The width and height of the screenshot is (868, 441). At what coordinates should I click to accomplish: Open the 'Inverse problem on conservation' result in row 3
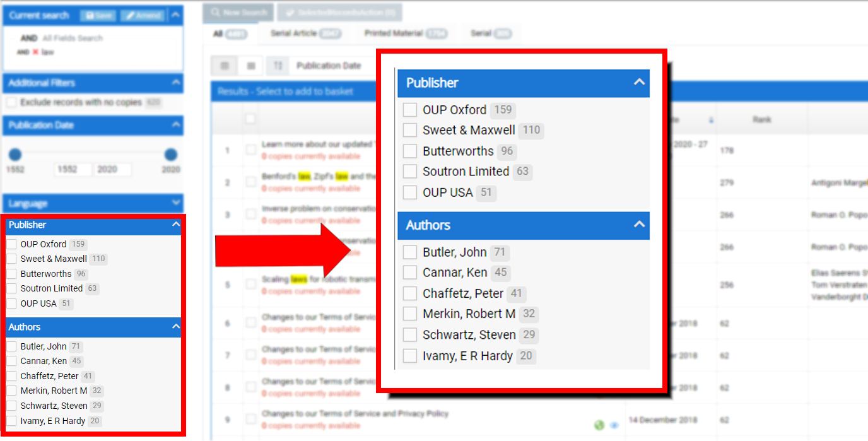tap(319, 209)
